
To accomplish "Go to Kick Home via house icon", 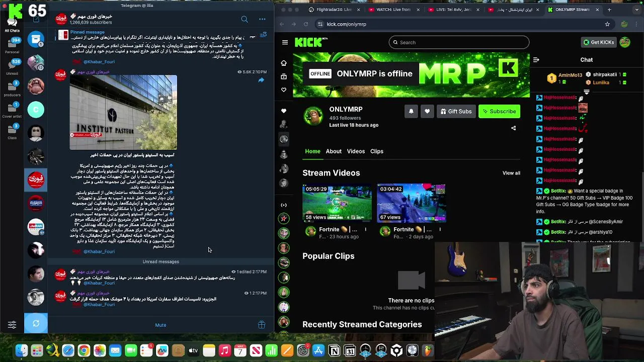I will point(284,63).
